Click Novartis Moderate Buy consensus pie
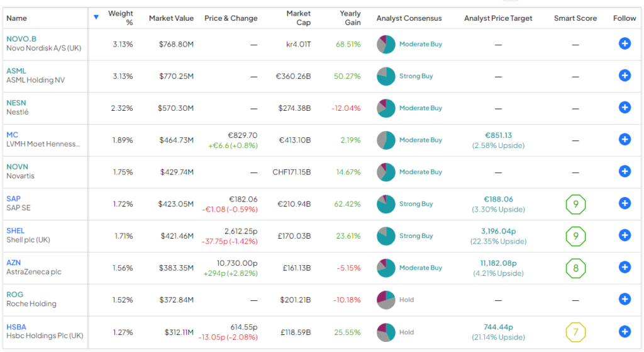Screen dimensions: 644x352 (386, 172)
